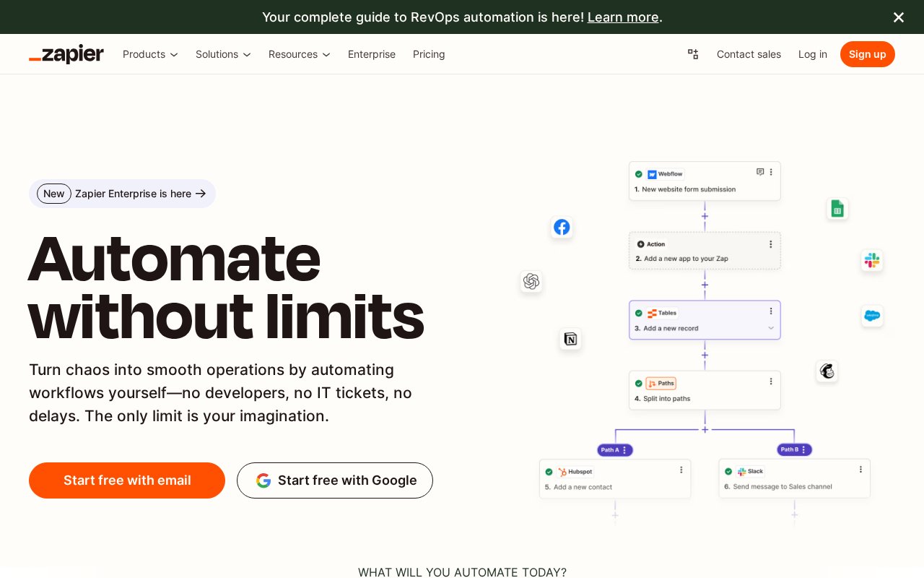The image size is (924, 578).
Task: Click the orange Sign up button
Action: [868, 54]
